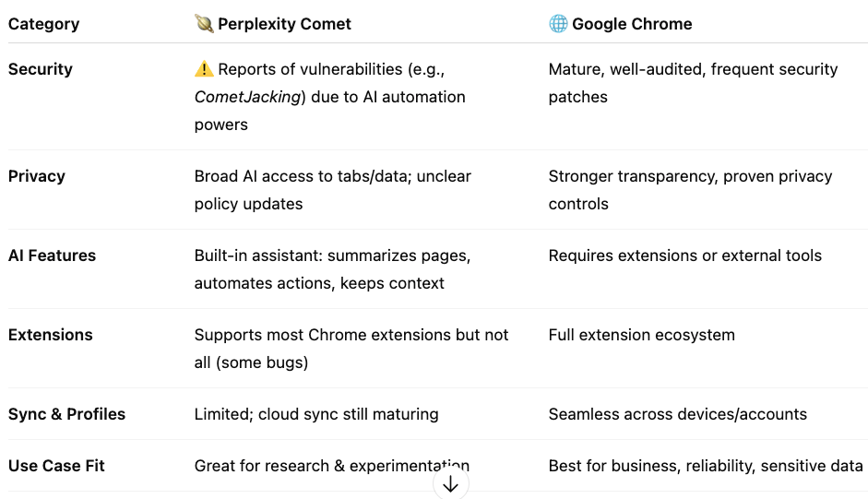868x499 pixels.
Task: Click the globe emoji beside Google Chrome
Action: [558, 24]
